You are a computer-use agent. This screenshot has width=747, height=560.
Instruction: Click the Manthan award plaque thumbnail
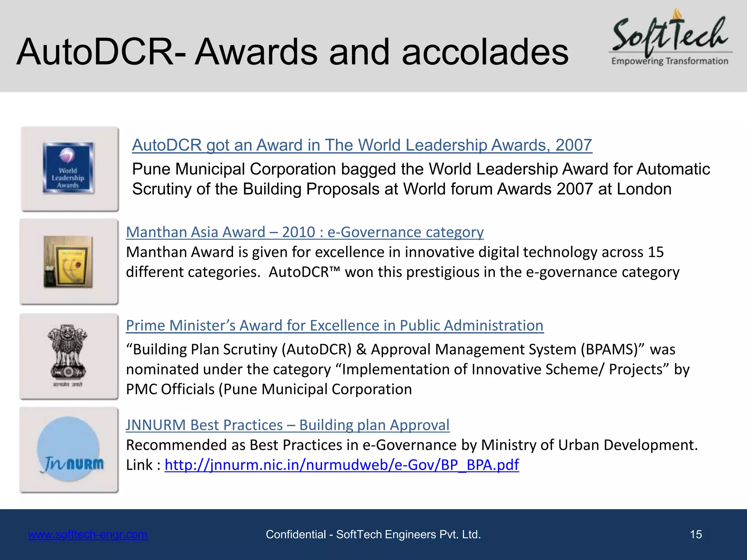tap(69, 261)
